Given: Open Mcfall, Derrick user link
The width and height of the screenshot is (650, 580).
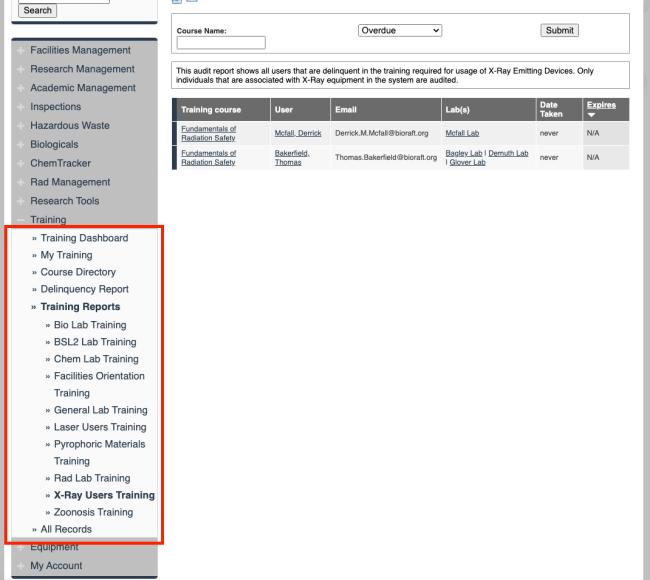Looking at the screenshot, I should 298,133.
